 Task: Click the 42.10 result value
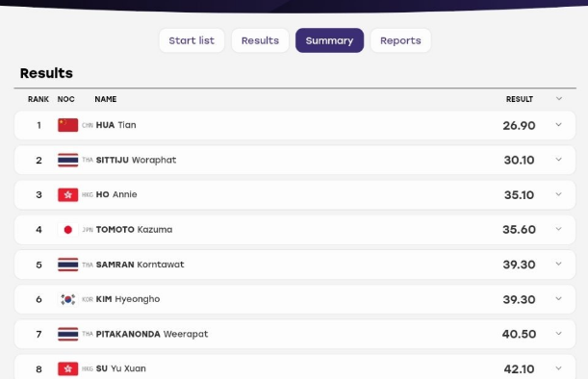point(519,368)
